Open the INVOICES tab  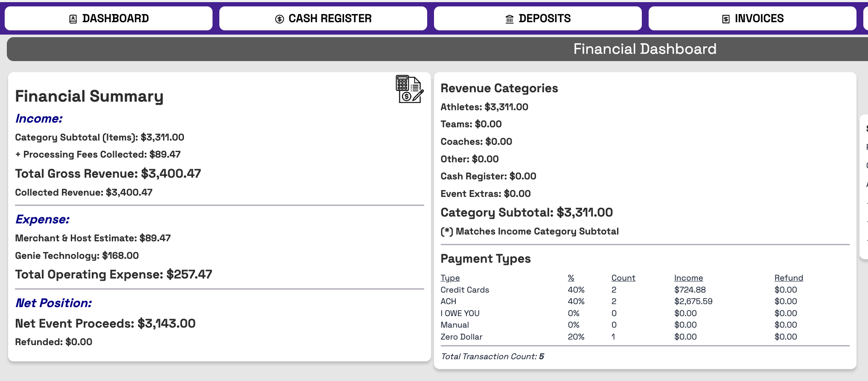tap(752, 18)
